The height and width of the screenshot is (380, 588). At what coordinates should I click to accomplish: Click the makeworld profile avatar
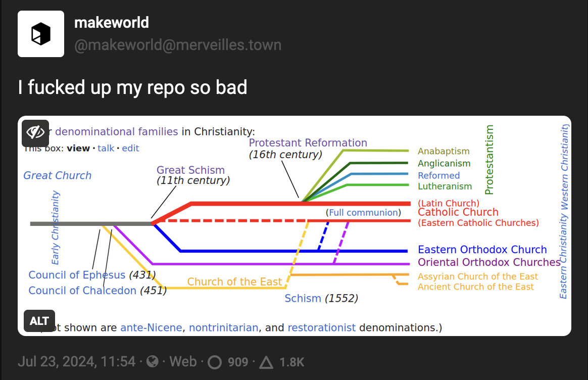[41, 34]
